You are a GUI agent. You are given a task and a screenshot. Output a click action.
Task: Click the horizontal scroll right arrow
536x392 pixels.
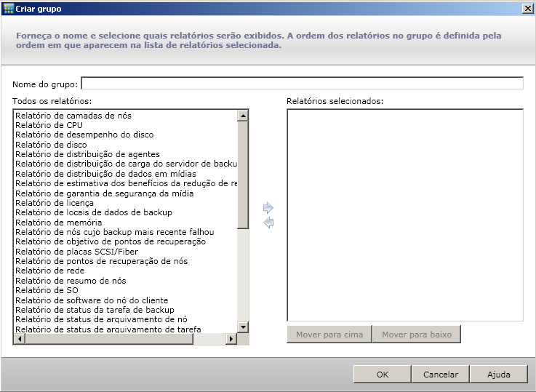[x=231, y=339]
